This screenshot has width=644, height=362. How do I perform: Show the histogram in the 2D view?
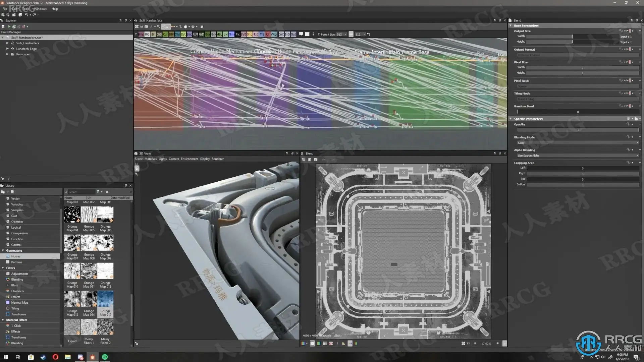click(x=343, y=344)
